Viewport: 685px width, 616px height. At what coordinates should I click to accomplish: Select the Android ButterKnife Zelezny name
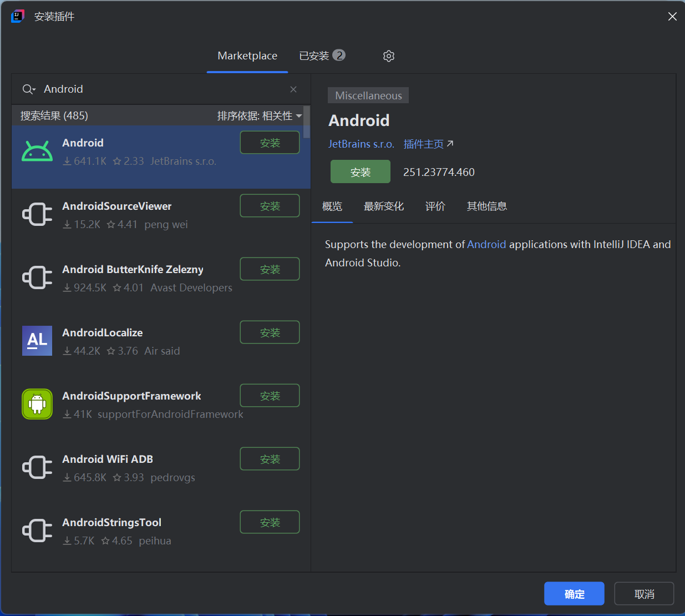click(133, 270)
